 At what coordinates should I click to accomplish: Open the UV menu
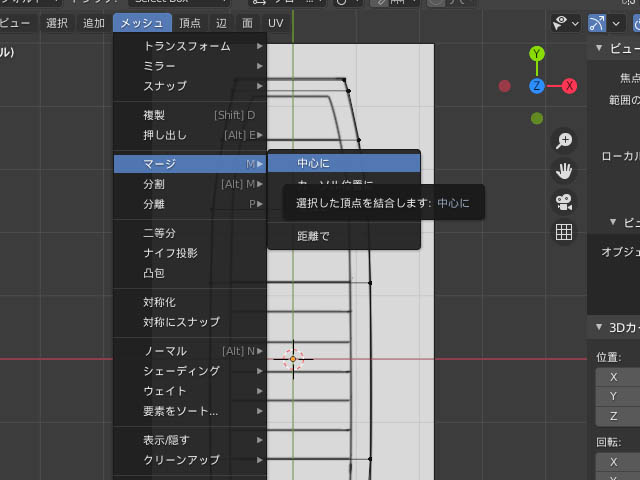coord(276,23)
